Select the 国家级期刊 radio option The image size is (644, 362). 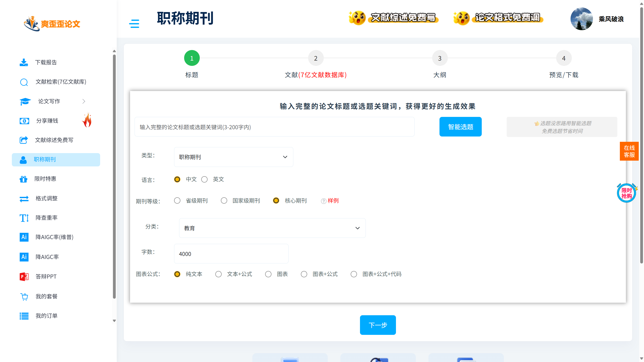point(224,201)
